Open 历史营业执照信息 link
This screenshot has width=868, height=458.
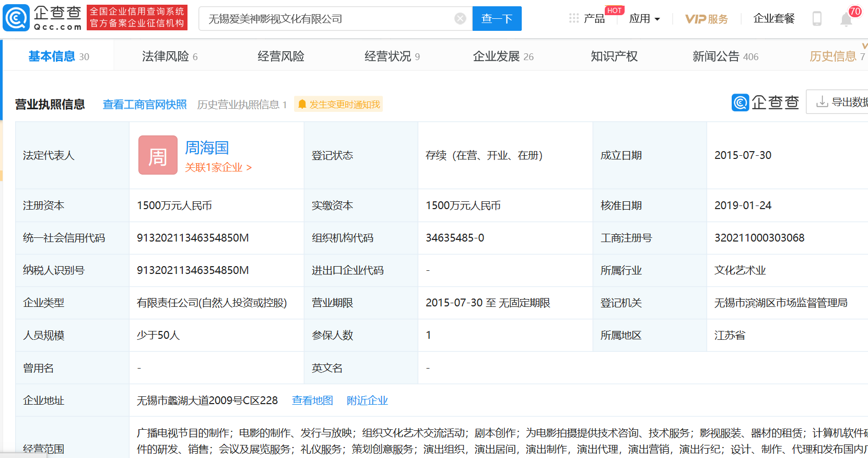coord(242,105)
